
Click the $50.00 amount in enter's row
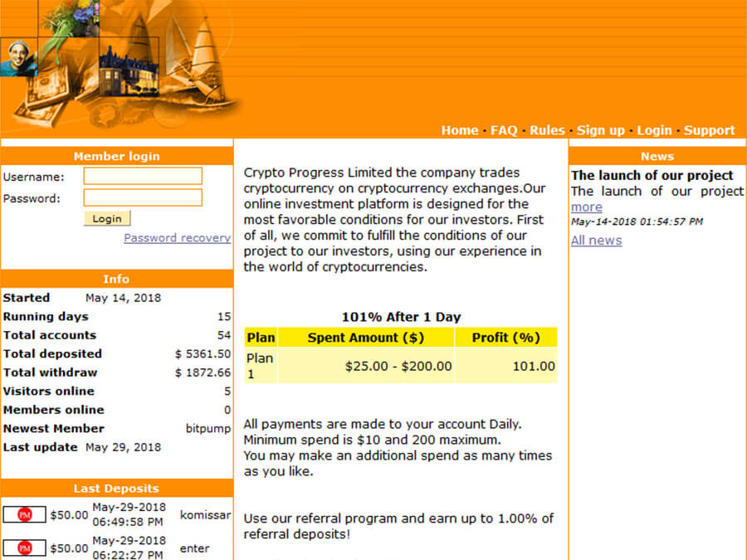point(69,548)
